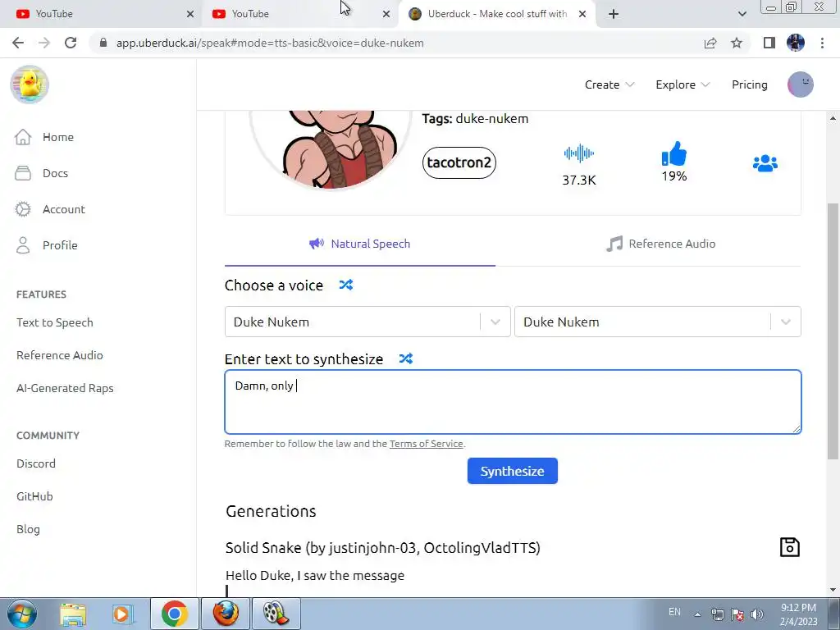Show hidden system tray icons arrow
The height and width of the screenshot is (630, 840).
[x=697, y=614]
